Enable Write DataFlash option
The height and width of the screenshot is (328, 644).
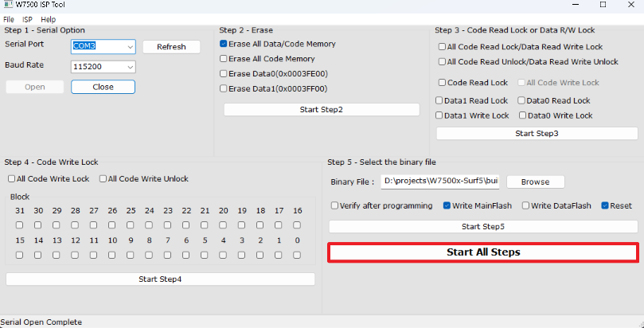(x=526, y=206)
